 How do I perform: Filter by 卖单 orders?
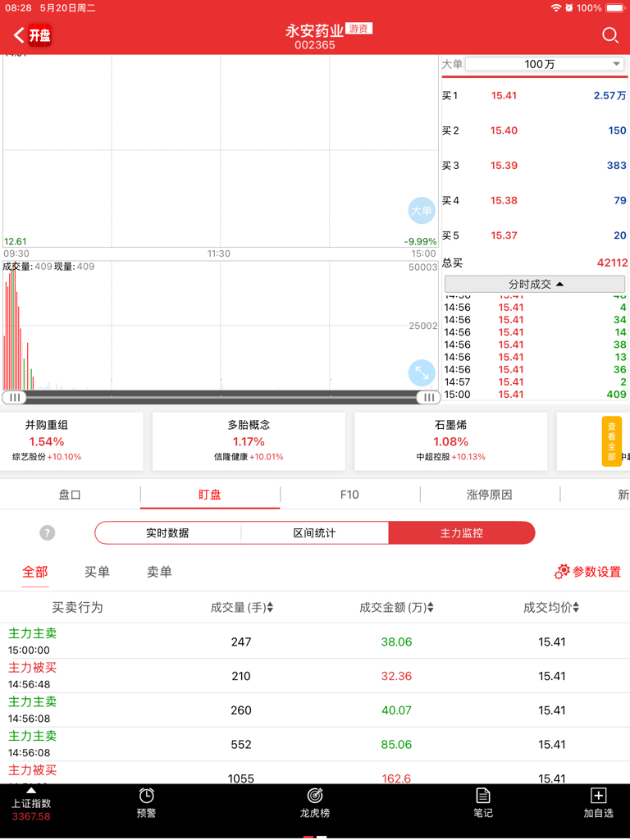[159, 572]
